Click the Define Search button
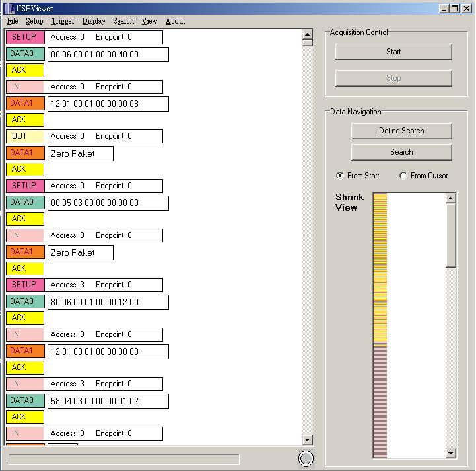The image size is (476, 471). 401,131
